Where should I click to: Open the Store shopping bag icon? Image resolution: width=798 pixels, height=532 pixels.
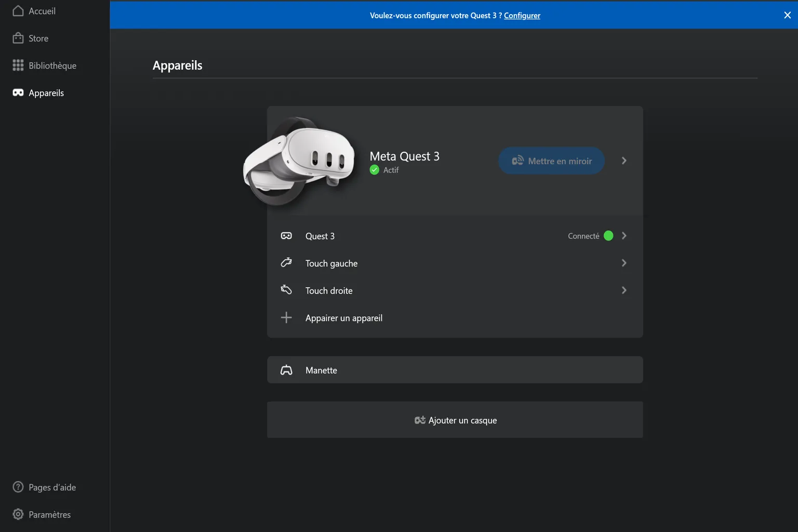click(x=18, y=38)
